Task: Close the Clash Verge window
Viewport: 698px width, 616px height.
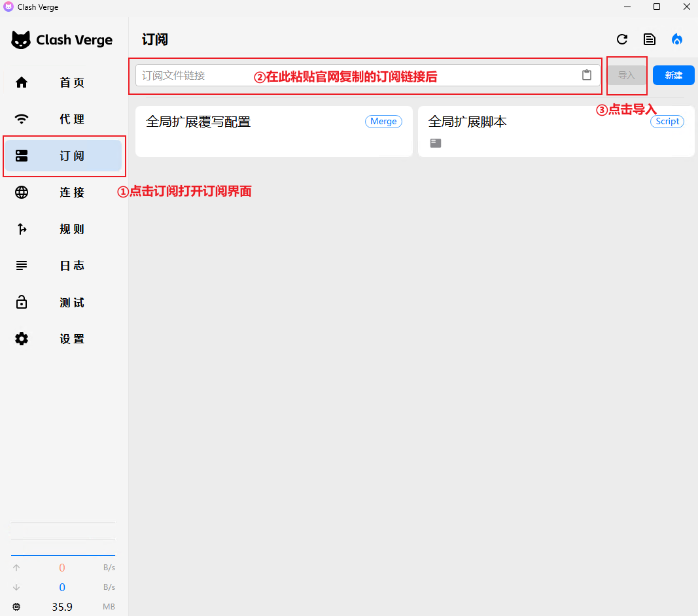Action: tap(686, 7)
